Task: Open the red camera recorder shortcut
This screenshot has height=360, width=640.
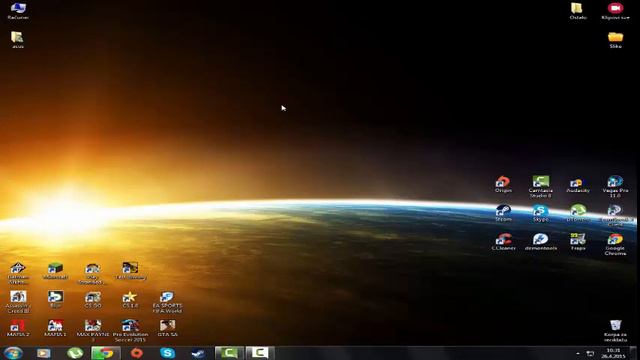Action: pyautogui.click(x=615, y=11)
